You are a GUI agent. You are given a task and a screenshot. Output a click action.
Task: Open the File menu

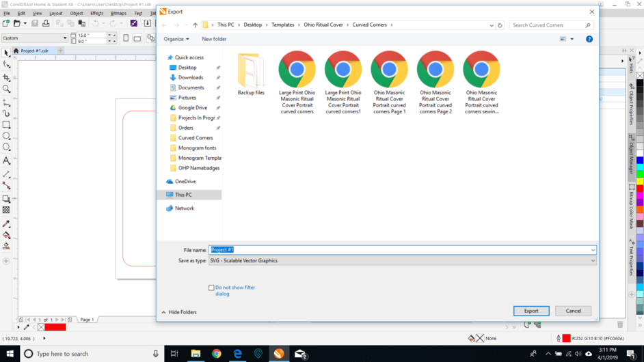[x=7, y=13]
